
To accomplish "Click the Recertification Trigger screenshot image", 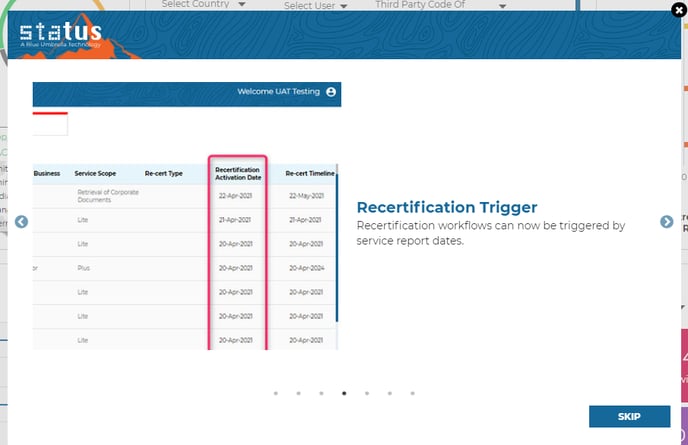I will coord(186,216).
